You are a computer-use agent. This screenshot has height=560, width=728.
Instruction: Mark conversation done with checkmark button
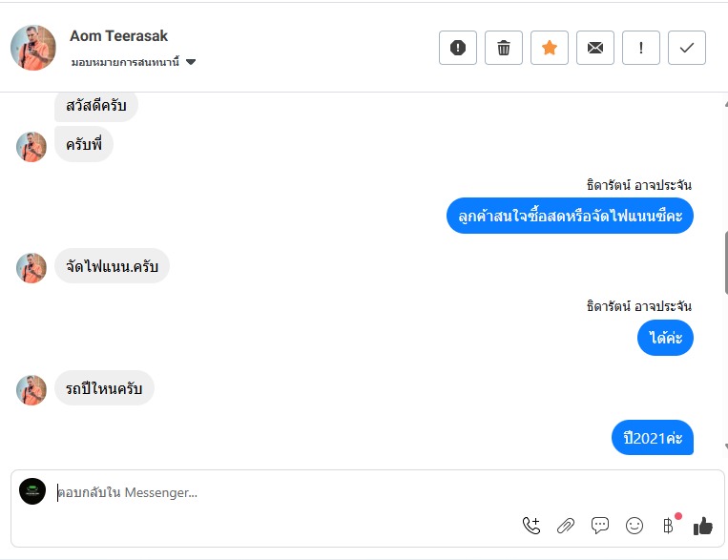pyautogui.click(x=687, y=48)
